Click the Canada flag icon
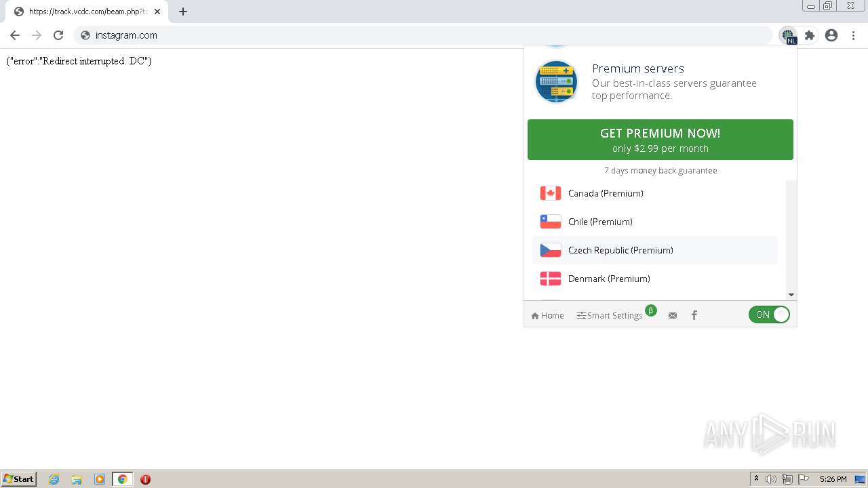The height and width of the screenshot is (488, 868). [x=551, y=193]
